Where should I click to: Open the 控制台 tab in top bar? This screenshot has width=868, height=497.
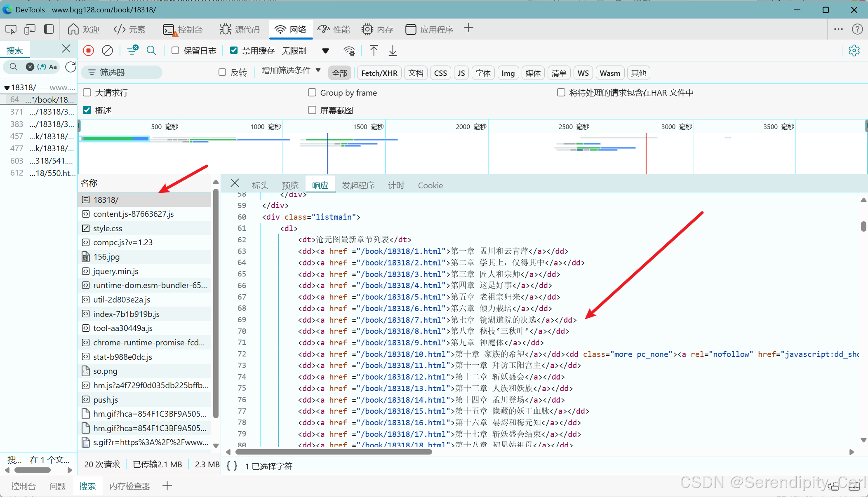pos(183,29)
